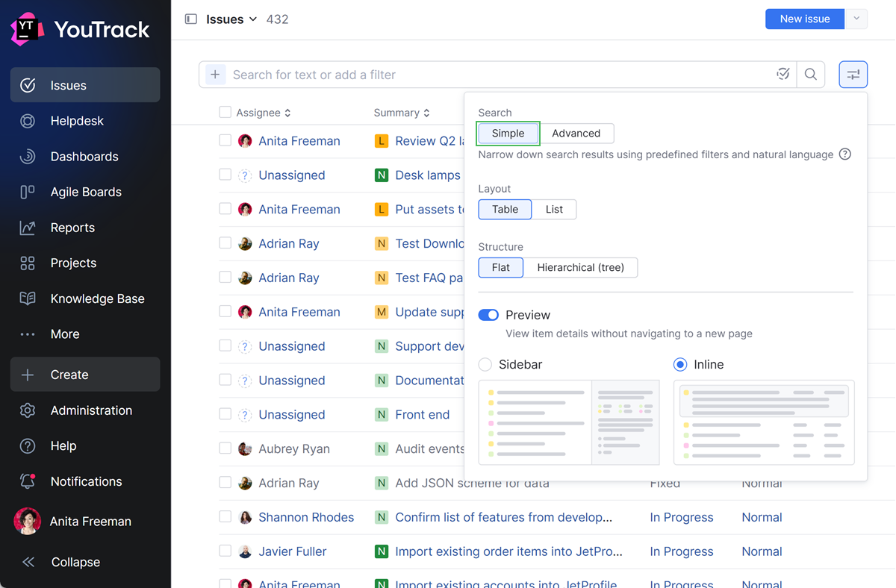Select the Simple search mode
This screenshot has height=588, width=896.
pyautogui.click(x=508, y=134)
